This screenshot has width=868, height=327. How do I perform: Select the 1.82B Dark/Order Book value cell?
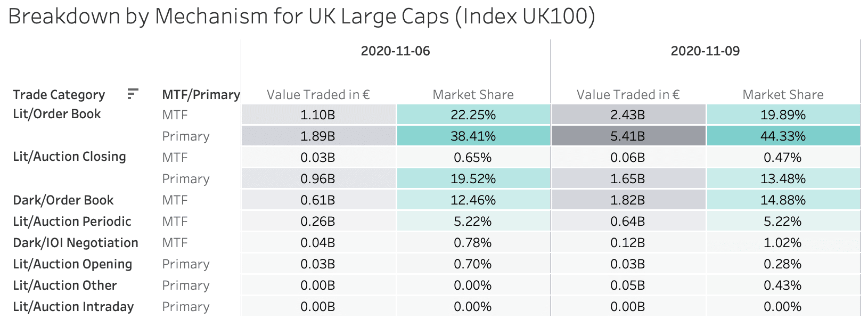coord(628,200)
